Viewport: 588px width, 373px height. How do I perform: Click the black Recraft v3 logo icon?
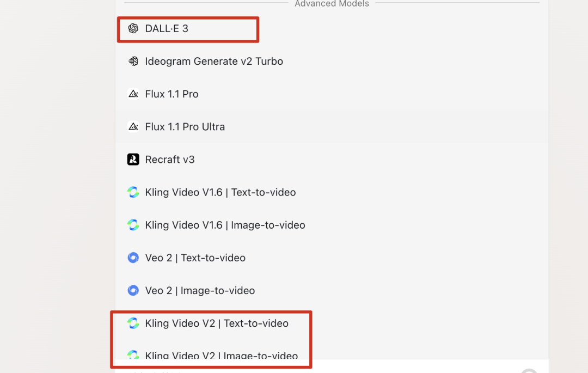click(133, 160)
